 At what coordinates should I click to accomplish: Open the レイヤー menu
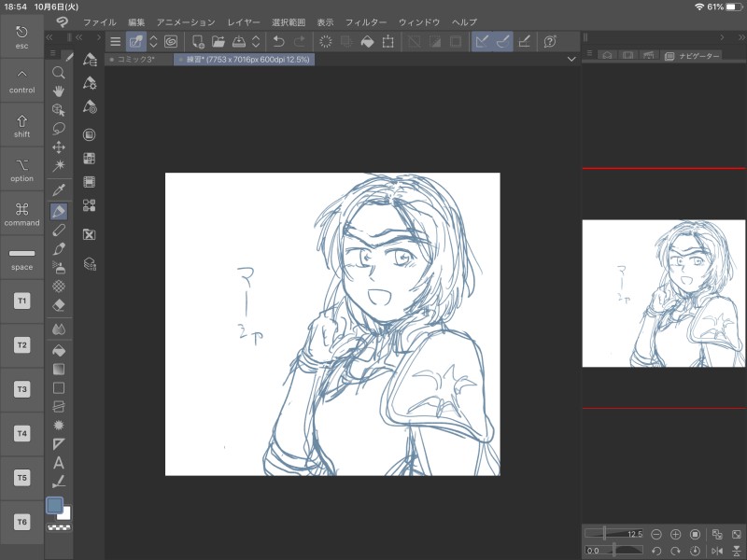coord(244,21)
